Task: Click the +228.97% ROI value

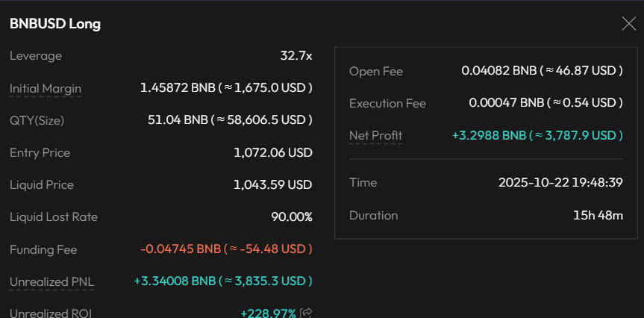Action: point(268,314)
